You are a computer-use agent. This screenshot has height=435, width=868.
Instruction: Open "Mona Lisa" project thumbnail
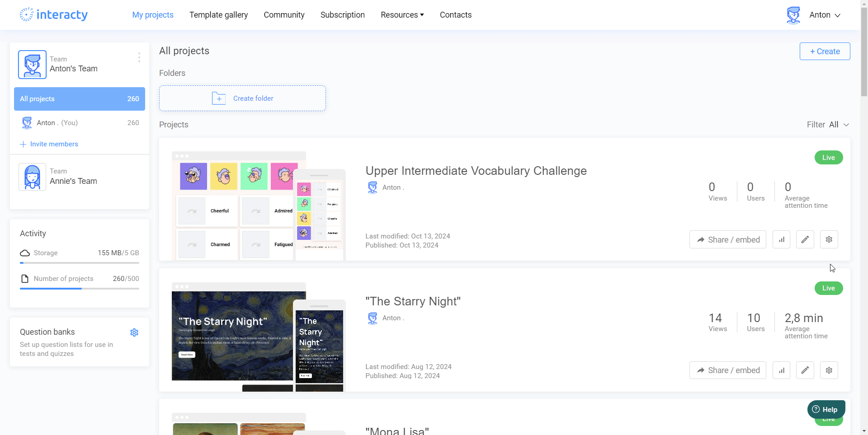tap(259, 424)
